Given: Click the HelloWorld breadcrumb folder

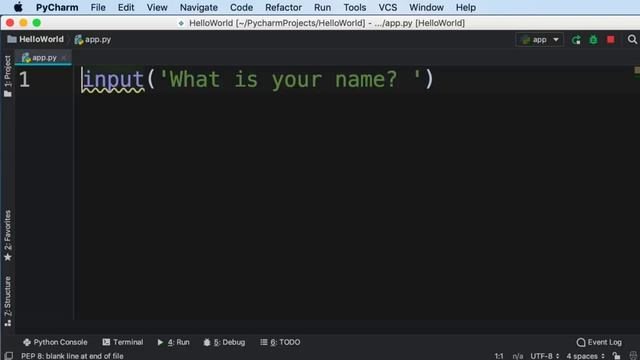Looking at the screenshot, I should [x=36, y=39].
